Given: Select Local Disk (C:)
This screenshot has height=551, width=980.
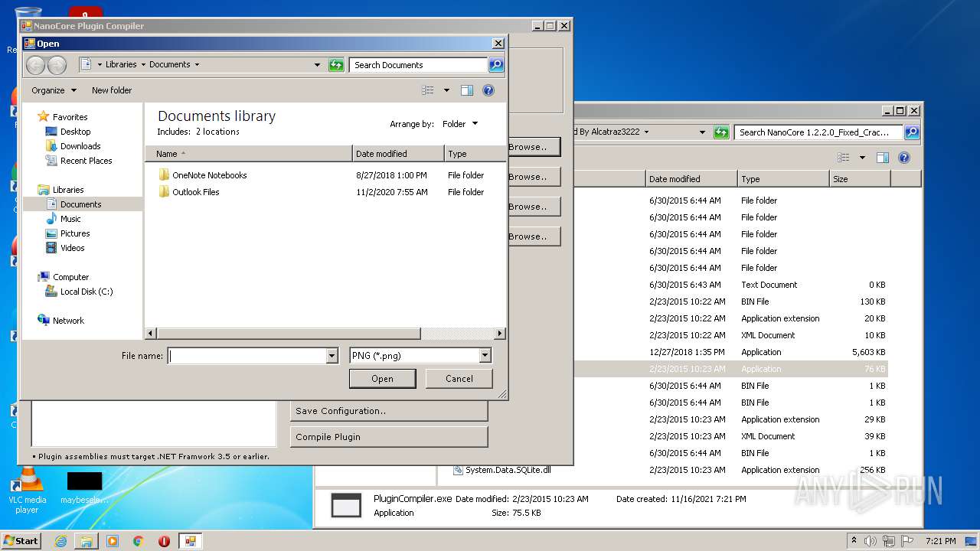Looking at the screenshot, I should (87, 292).
